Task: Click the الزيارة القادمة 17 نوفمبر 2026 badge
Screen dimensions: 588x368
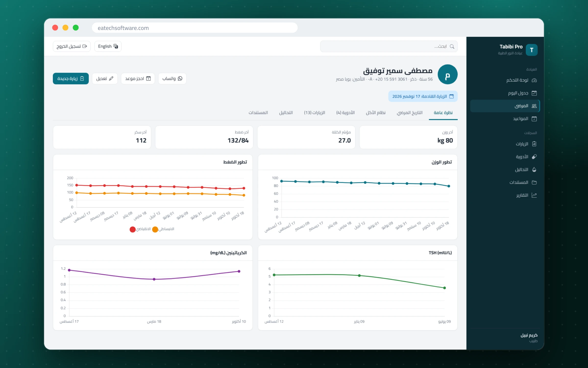Action: [423, 96]
